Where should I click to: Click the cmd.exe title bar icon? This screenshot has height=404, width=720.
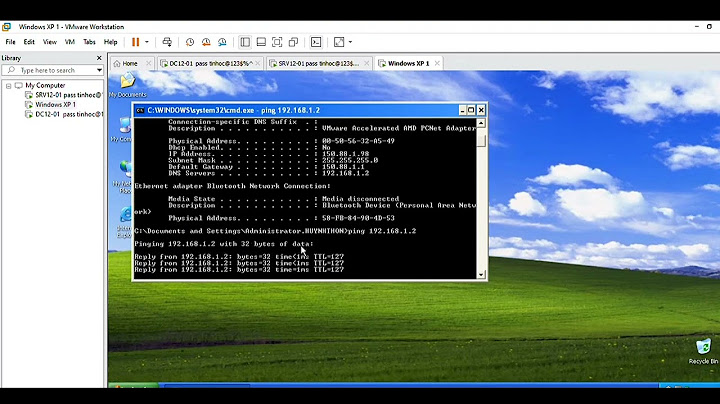tap(140, 111)
